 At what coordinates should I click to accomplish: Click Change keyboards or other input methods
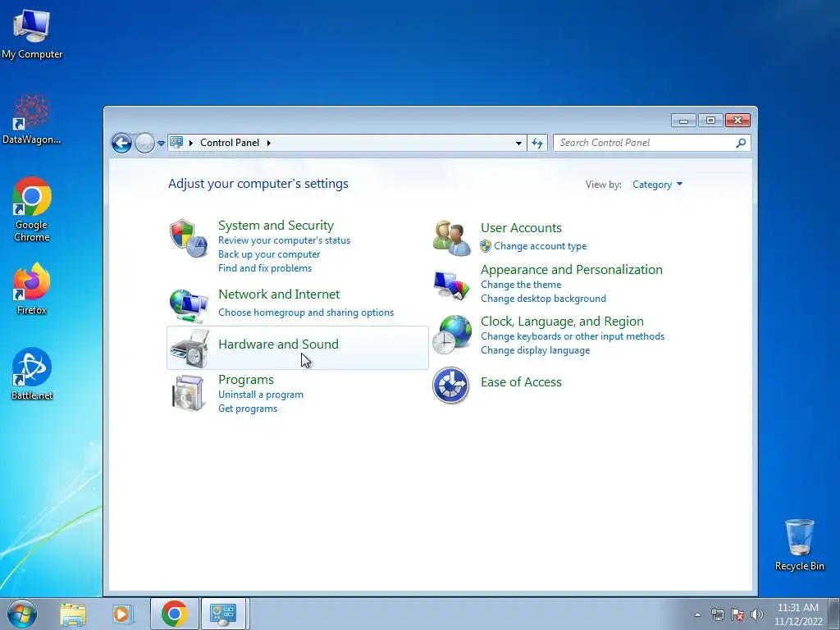tap(572, 336)
